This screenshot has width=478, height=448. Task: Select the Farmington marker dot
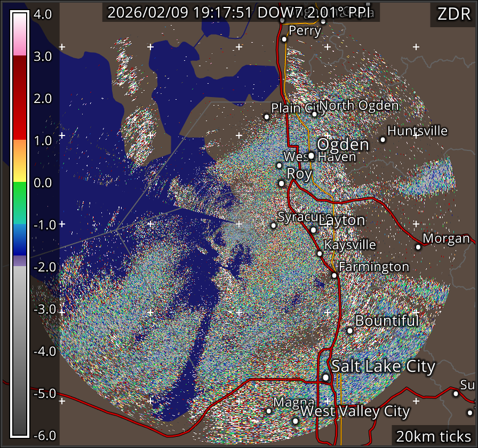click(x=334, y=276)
